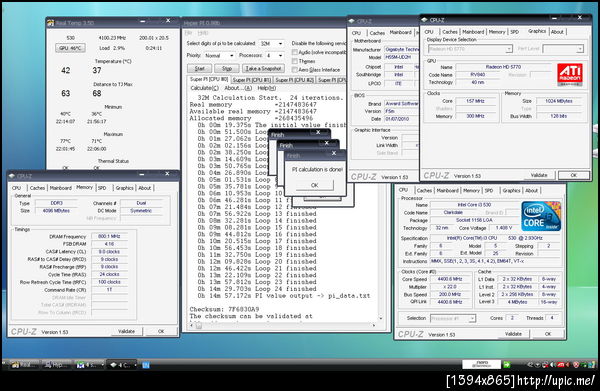
Task: Click the blue icon next to taskbar groups
Action: click(x=146, y=365)
